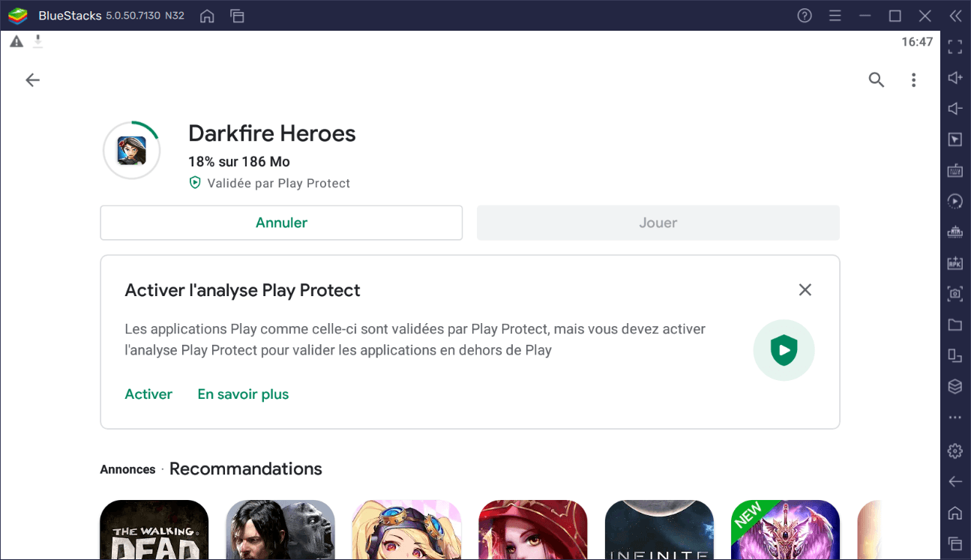Collapse the sidebar with double chevron
This screenshot has height=560, width=971.
pyautogui.click(x=955, y=16)
